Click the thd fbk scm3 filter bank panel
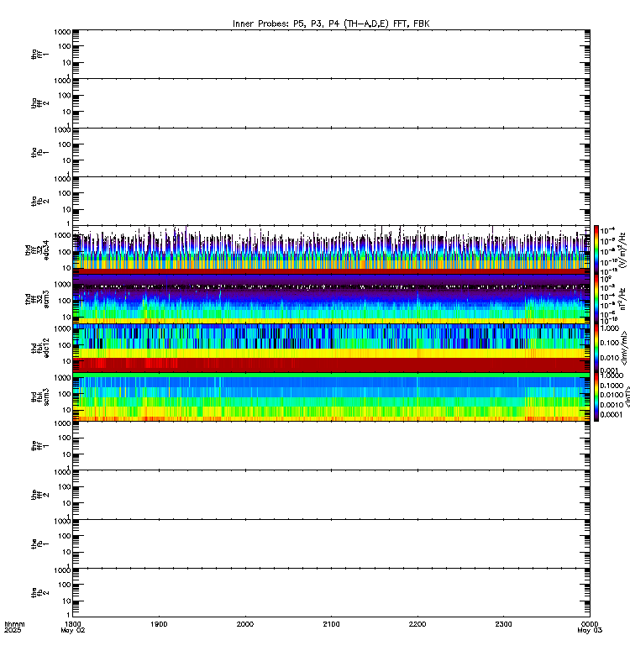Screen dimensions: 630x672 pos(331,396)
